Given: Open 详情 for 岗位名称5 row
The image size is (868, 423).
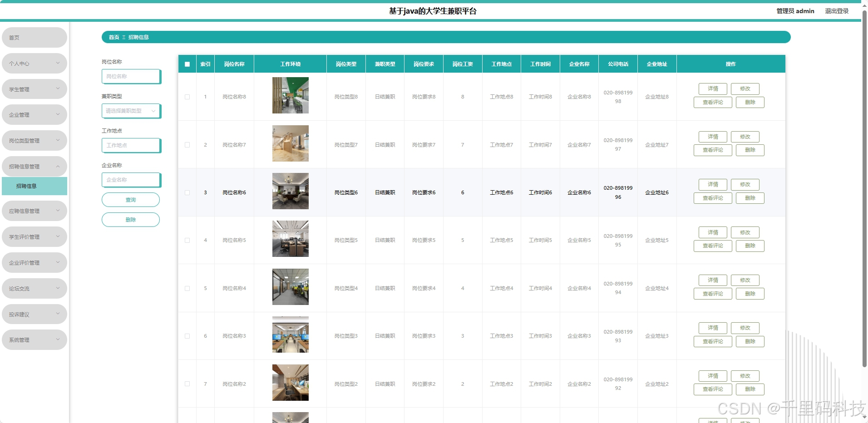Looking at the screenshot, I should click(713, 232).
